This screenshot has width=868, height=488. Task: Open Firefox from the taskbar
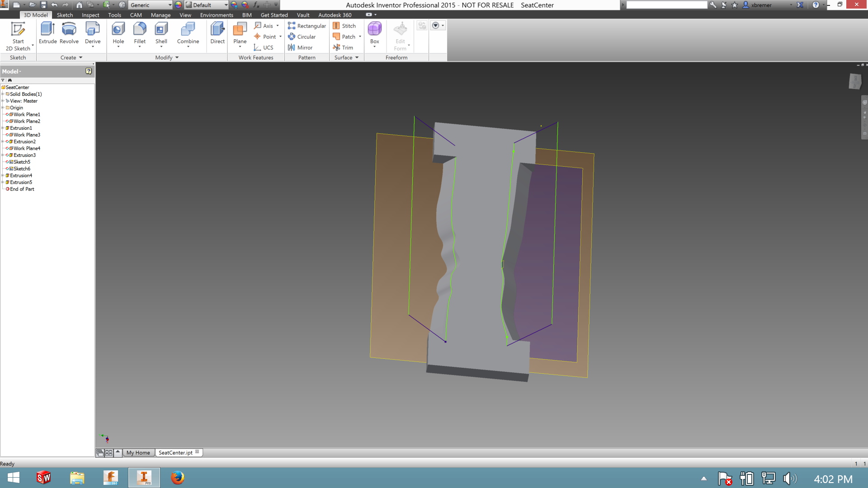point(178,478)
